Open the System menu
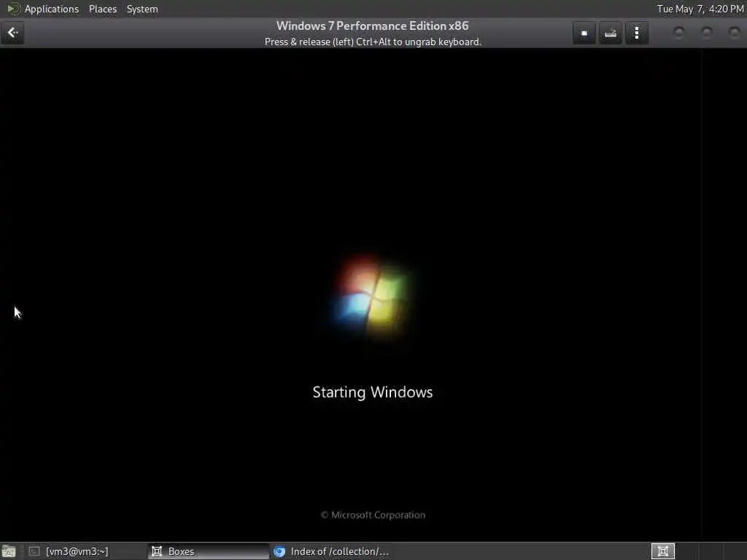Screen dimensions: 747x560 pyautogui.click(x=142, y=9)
